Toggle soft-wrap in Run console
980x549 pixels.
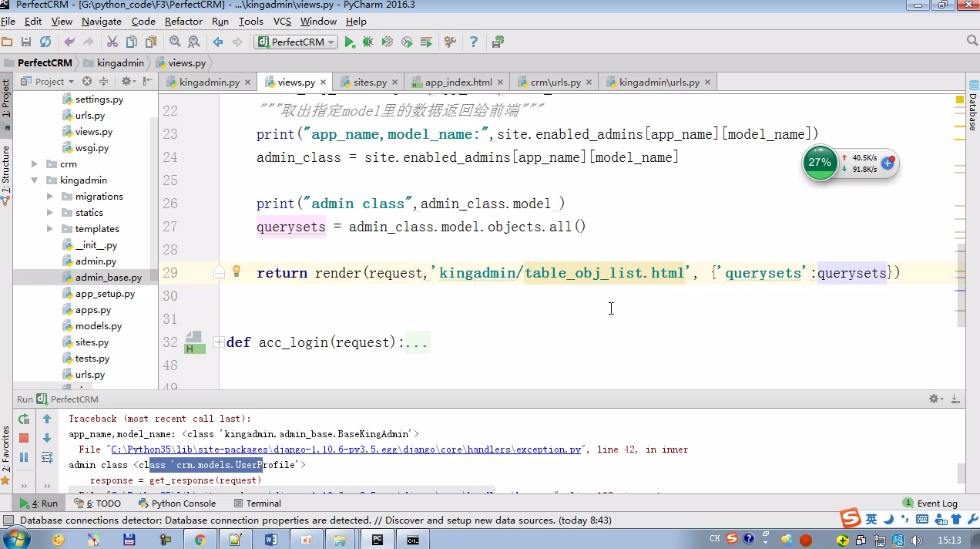click(x=47, y=457)
